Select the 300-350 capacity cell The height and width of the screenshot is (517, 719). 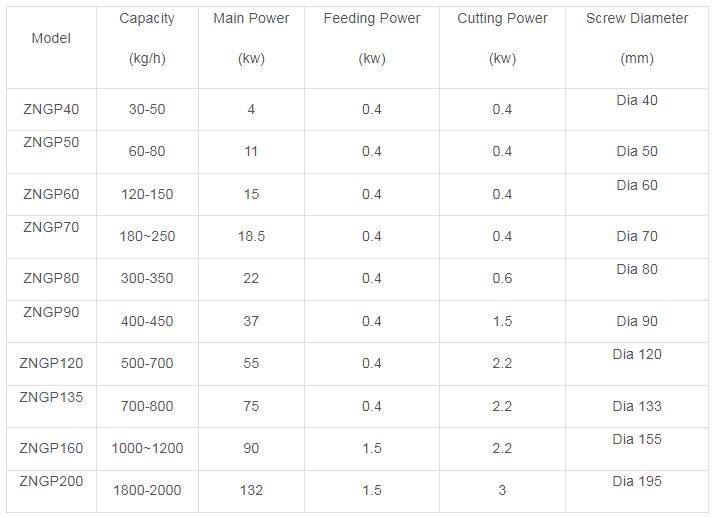pos(147,278)
